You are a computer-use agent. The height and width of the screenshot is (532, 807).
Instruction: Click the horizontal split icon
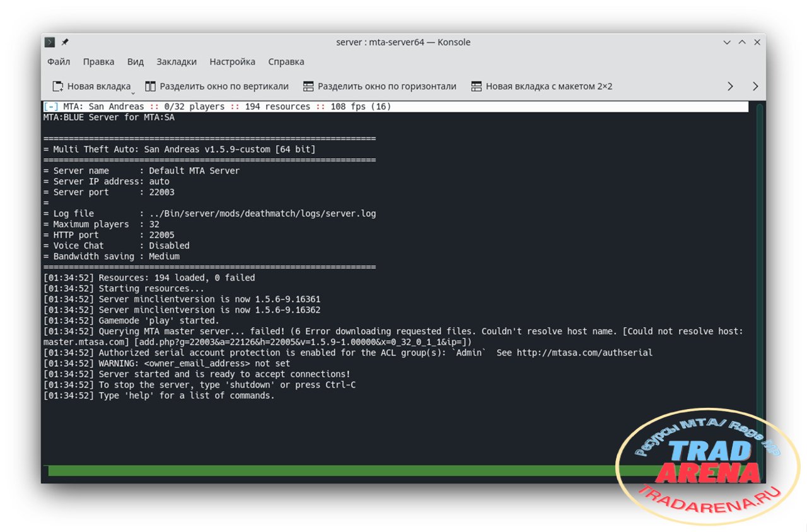pos(308,86)
